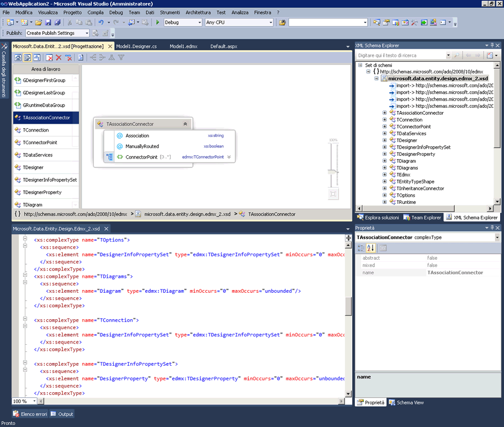The width and height of the screenshot is (504, 427).
Task: Open the Toolbox hammer-and-wrench icon
Action: (415, 22)
